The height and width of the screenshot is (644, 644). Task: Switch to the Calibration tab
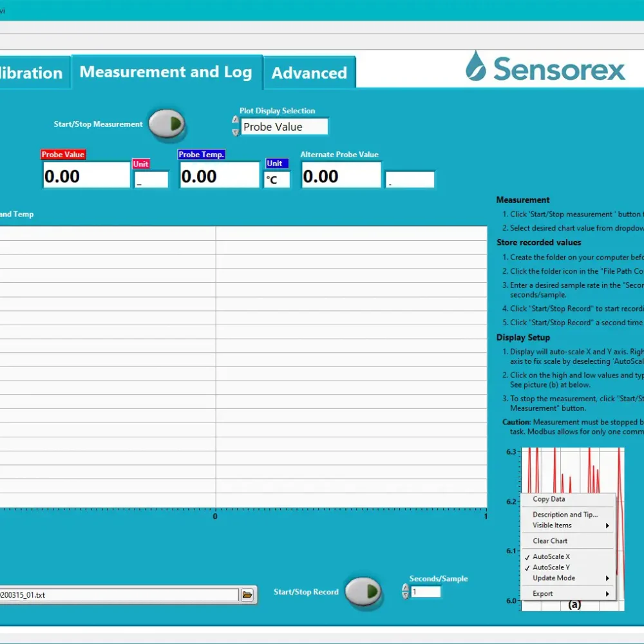click(x=32, y=73)
